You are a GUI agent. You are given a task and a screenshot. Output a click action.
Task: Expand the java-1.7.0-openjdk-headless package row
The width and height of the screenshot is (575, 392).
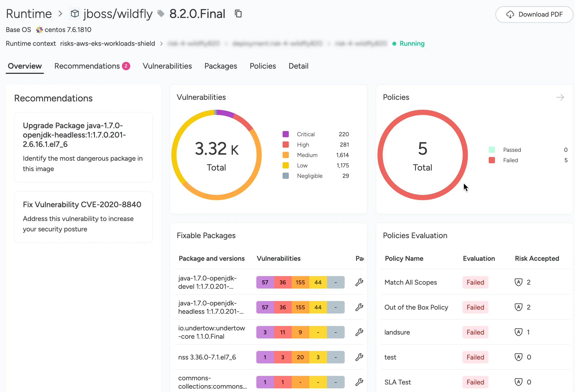point(211,307)
